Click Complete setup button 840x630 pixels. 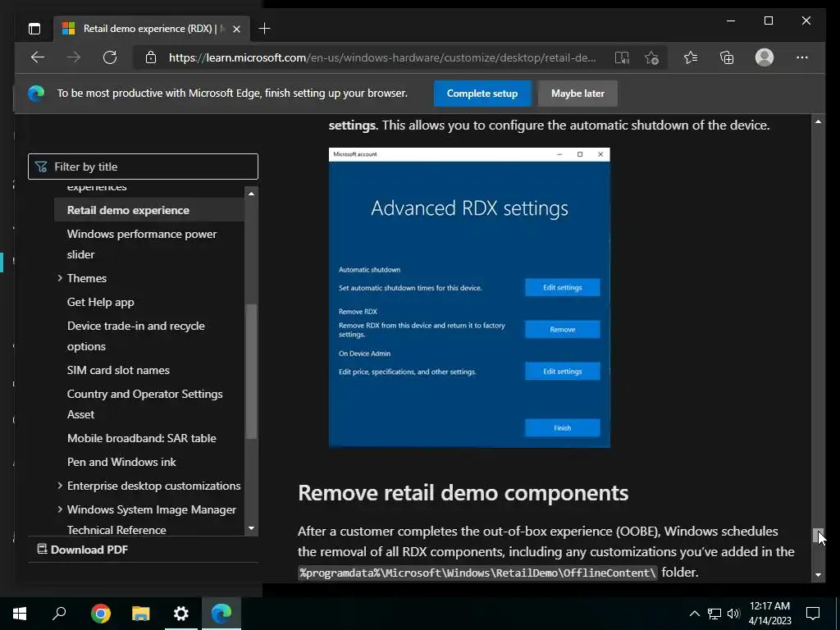(x=482, y=94)
